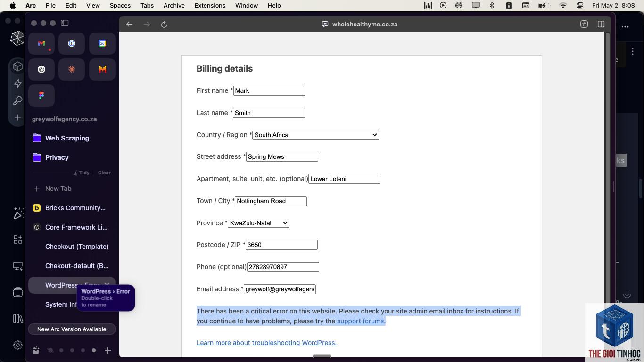
Task: Click the Last name input field
Action: tap(269, 113)
